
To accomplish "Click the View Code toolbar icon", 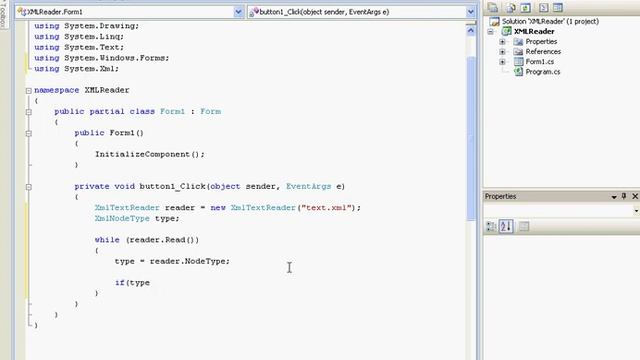I will coord(543,7).
